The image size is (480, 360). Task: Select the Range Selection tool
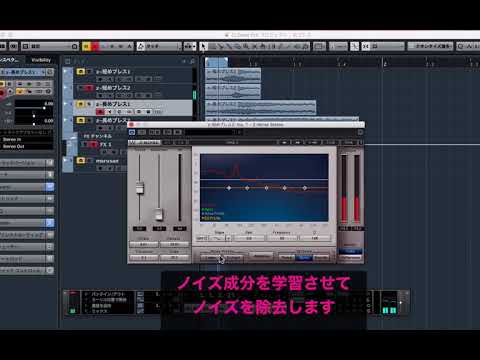[212, 46]
